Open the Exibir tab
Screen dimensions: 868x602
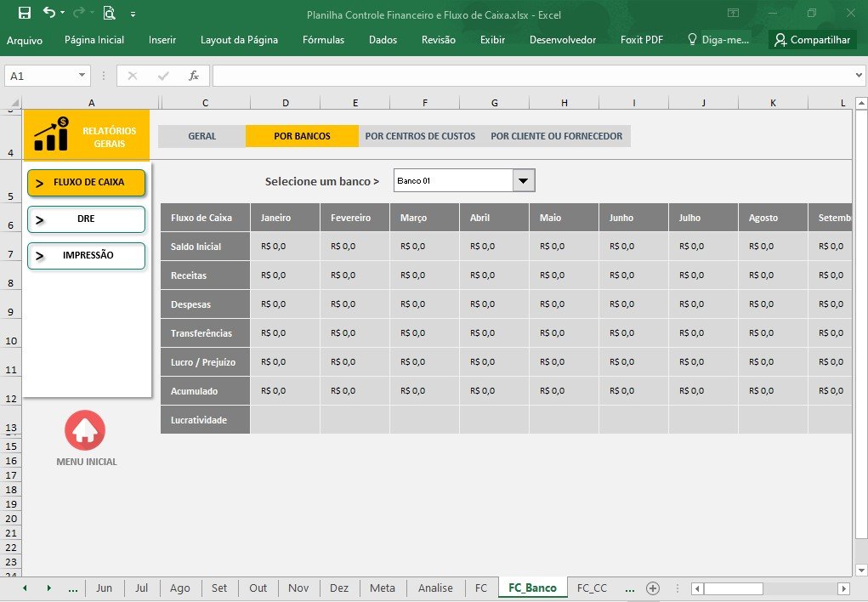(493, 40)
